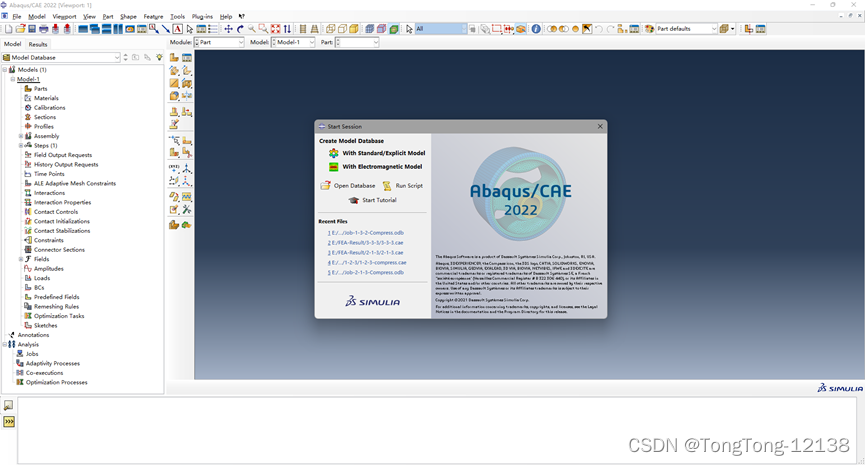
Task: Open the Model Database dropdown
Action: click(x=117, y=58)
